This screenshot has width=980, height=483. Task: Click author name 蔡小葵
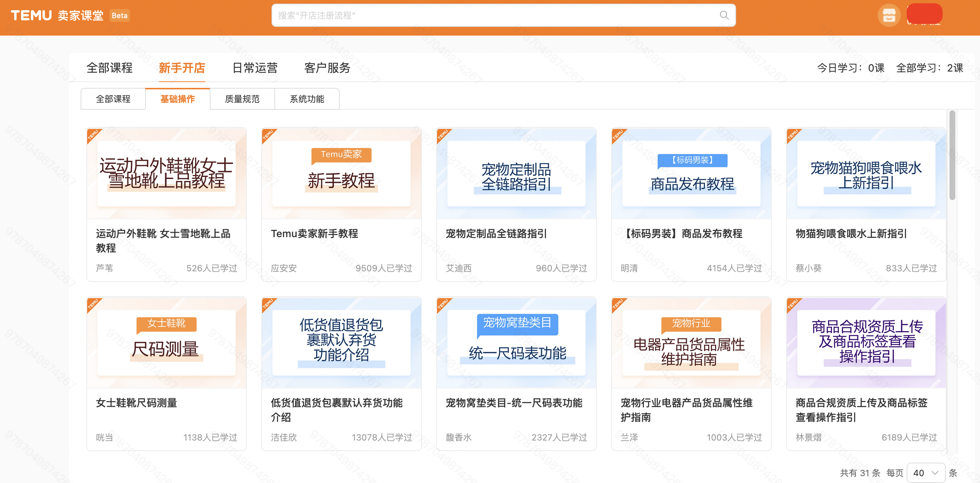coord(809,268)
